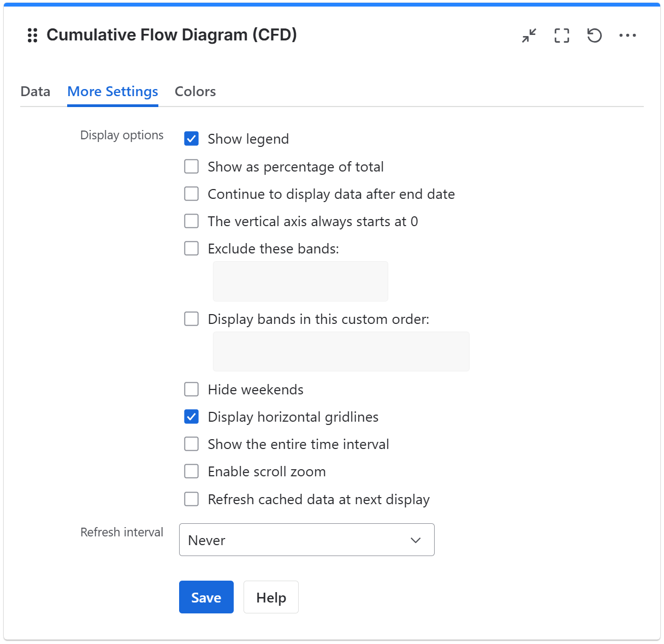The height and width of the screenshot is (644, 664).
Task: Save the widget settings
Action: (x=206, y=597)
